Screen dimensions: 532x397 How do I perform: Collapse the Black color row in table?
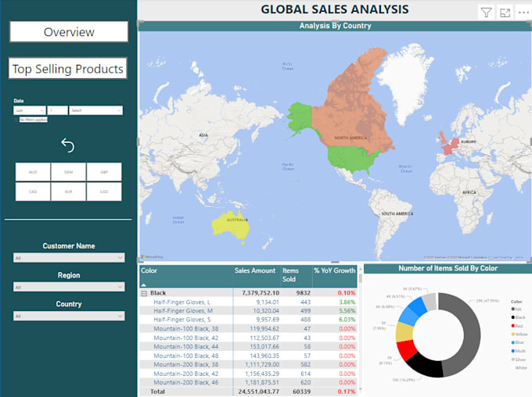(145, 292)
